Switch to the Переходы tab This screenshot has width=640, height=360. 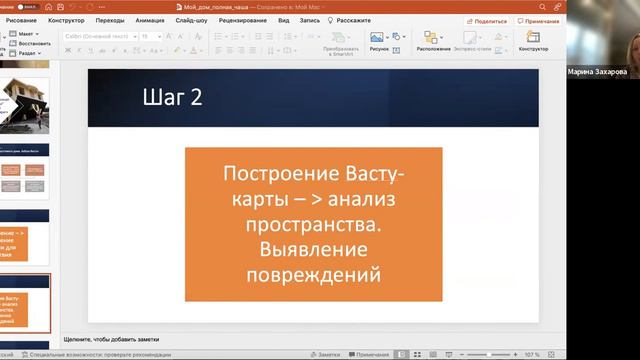[x=110, y=20]
